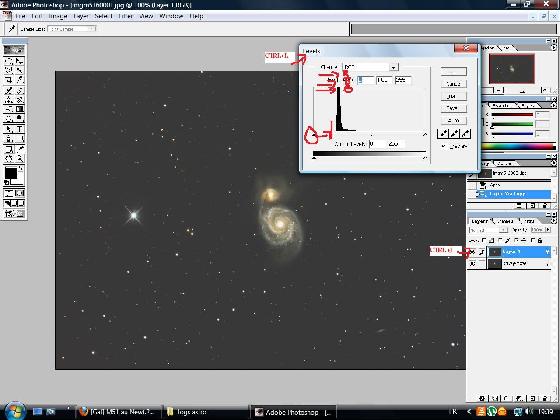560x420 pixels.
Task: Open the Channel dropdown in Levels dialog
Action: click(x=394, y=67)
